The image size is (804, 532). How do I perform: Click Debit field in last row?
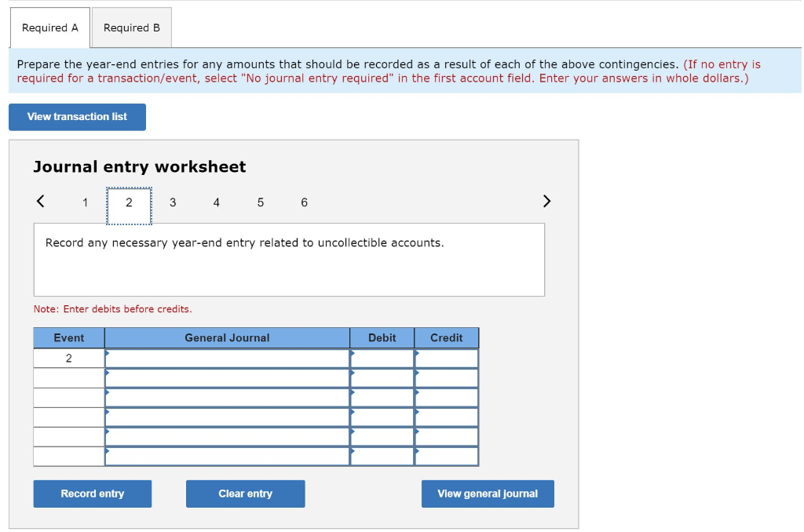(382, 456)
